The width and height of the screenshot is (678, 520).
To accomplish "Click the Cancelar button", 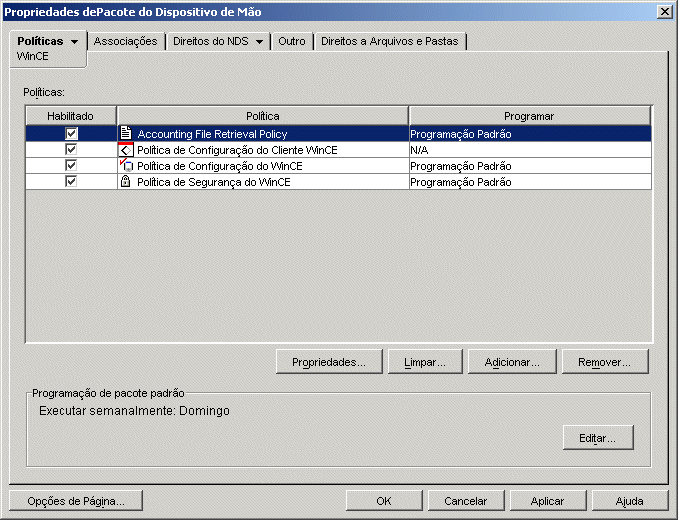I will [466, 501].
